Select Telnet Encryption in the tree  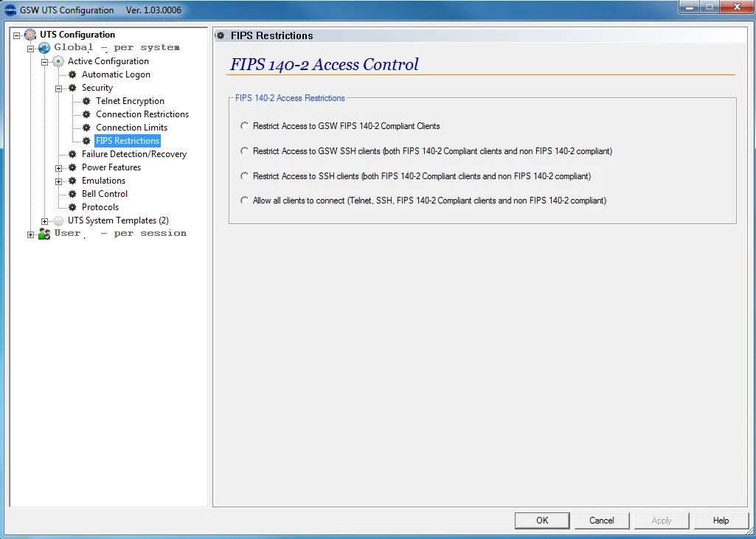130,101
